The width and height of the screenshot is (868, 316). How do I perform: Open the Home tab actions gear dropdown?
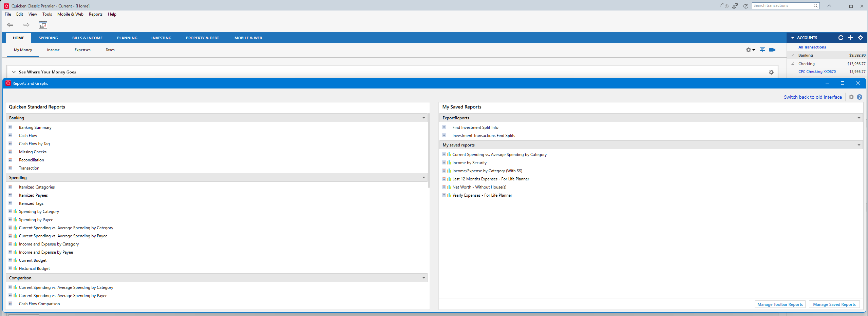point(750,50)
